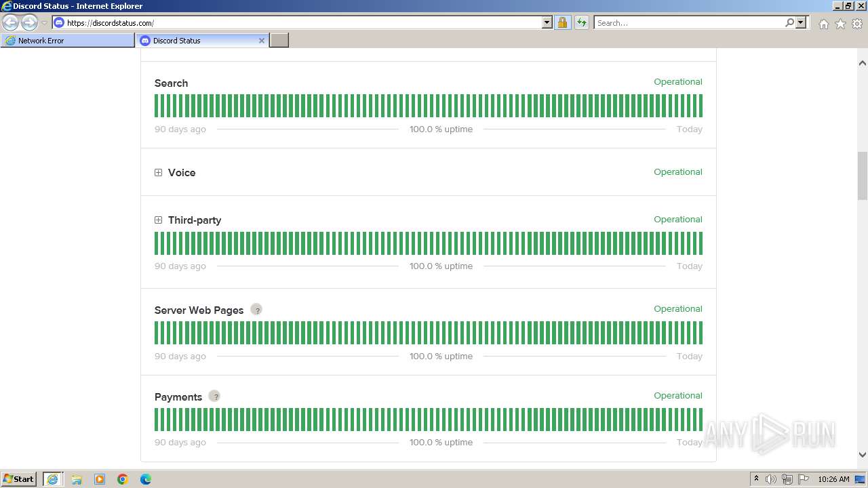
Task: Click the vertical scrollbar thumb
Action: coord(863,176)
